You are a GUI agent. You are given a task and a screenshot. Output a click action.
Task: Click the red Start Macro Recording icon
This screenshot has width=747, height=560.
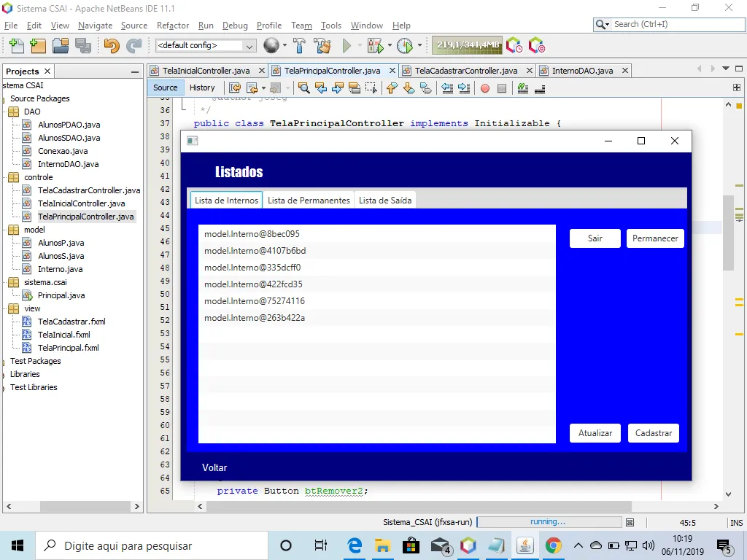point(485,88)
